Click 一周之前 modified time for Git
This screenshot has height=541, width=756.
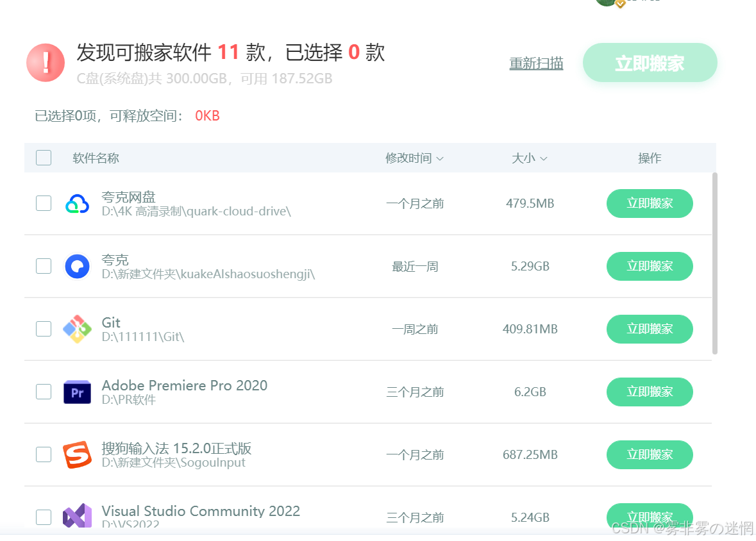415,329
